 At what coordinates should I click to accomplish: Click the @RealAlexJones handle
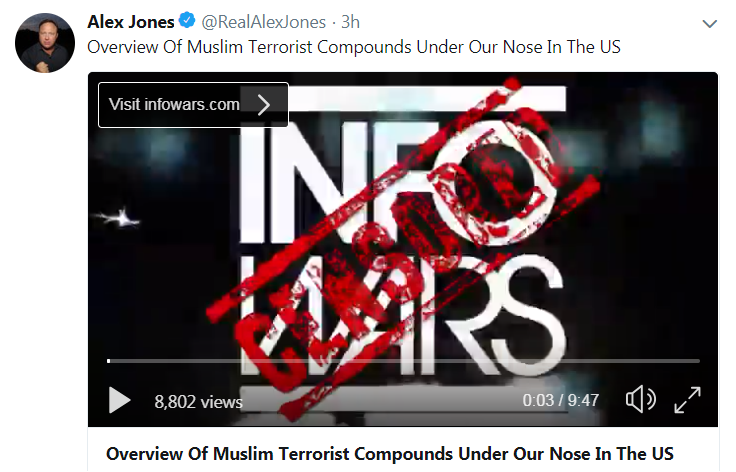[263, 22]
